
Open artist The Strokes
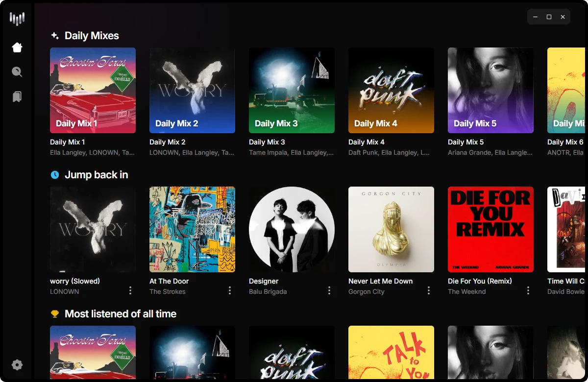[x=168, y=291]
